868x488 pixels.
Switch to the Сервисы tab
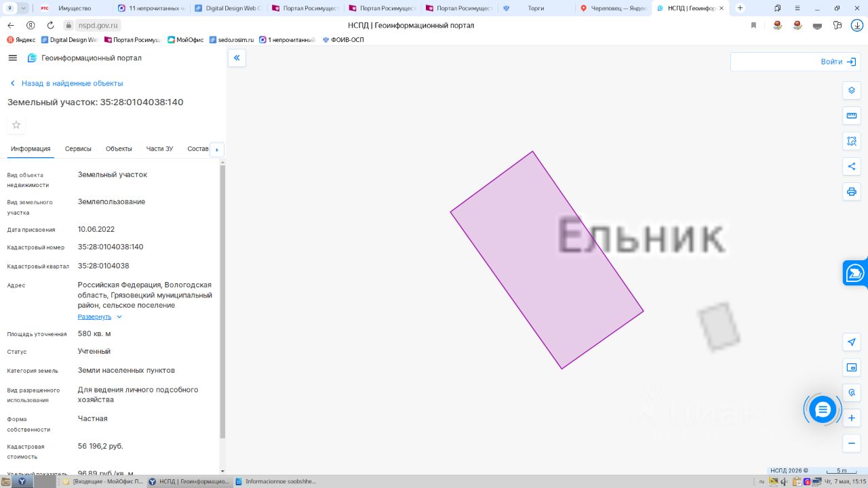coord(78,148)
